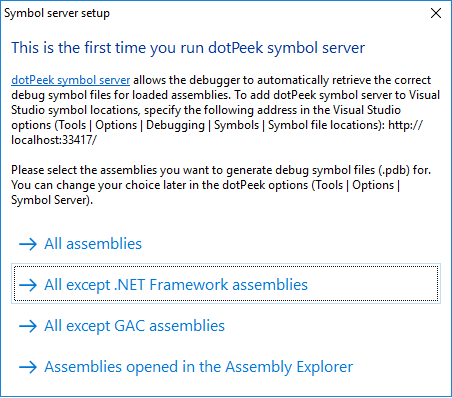
Task: Close the Symbol server setup dialog
Action: coord(436,13)
